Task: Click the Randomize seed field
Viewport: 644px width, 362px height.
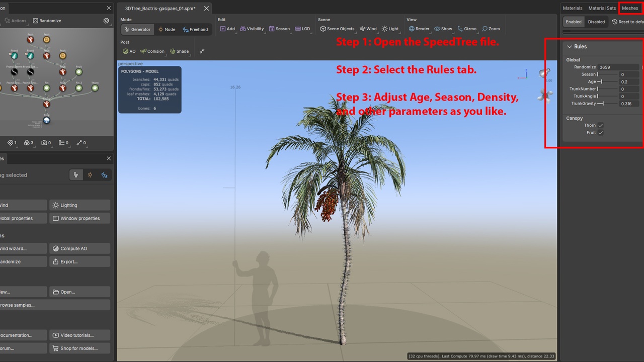Action: point(619,67)
